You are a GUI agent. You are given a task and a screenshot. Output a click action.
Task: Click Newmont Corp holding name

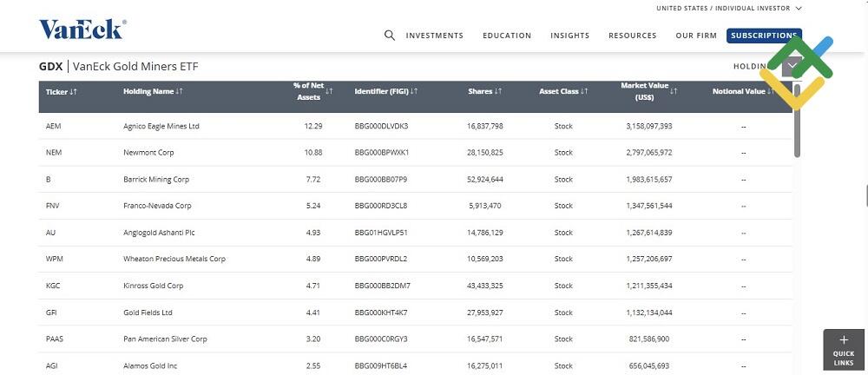pos(148,152)
